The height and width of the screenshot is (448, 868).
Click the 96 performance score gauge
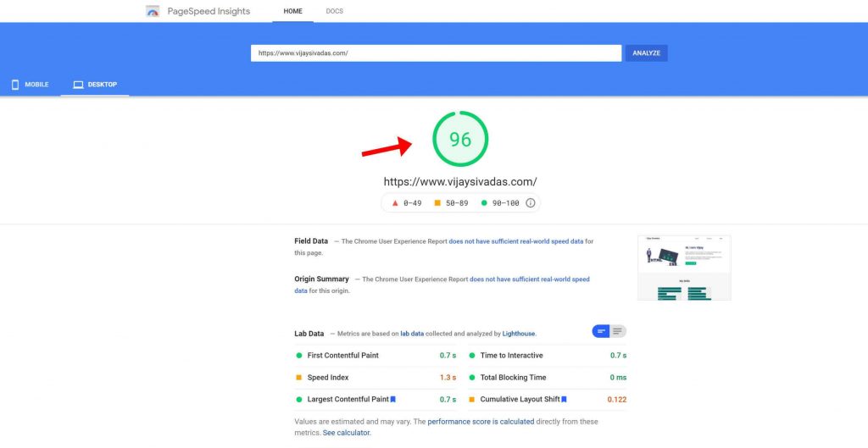(x=460, y=139)
